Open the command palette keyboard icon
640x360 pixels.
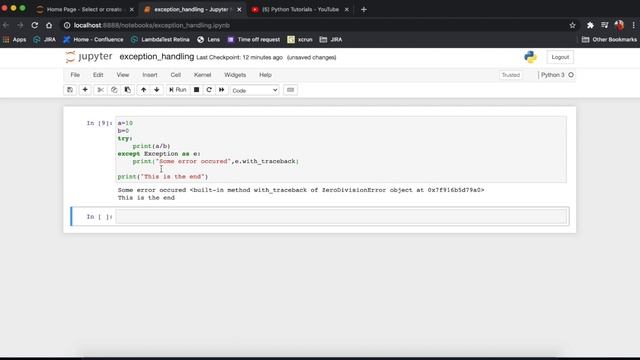[x=290, y=90]
